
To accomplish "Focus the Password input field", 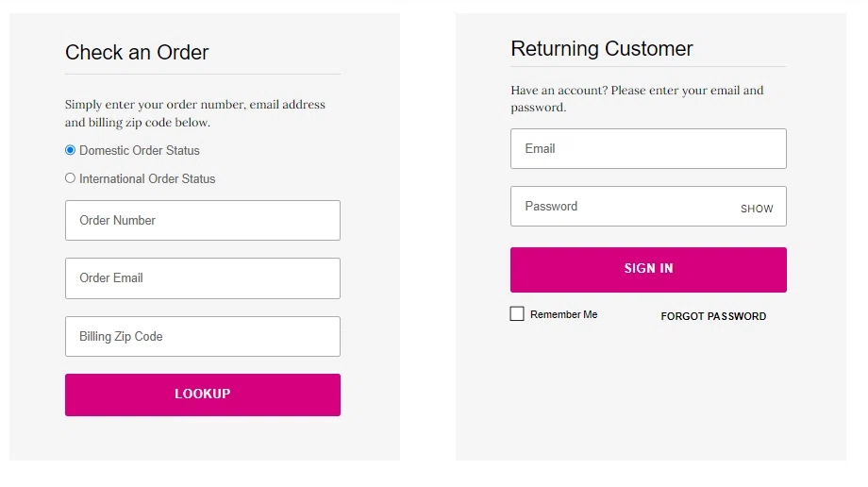I will click(623, 207).
